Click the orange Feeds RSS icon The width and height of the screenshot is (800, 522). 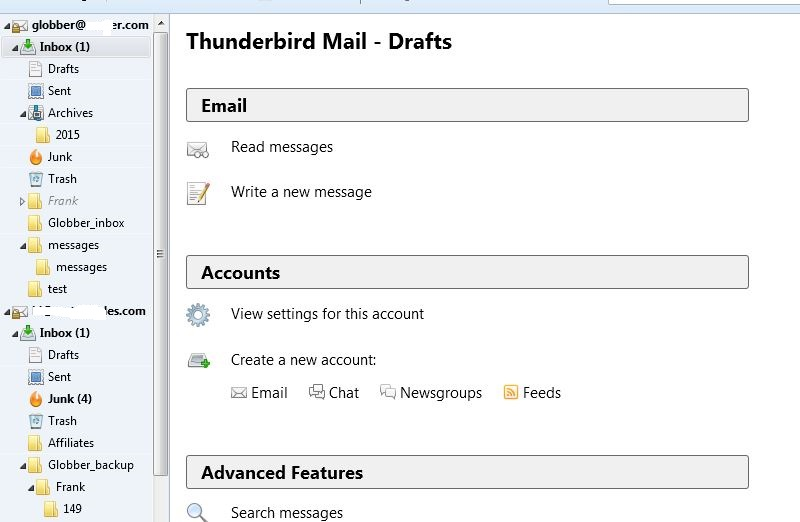pos(511,392)
